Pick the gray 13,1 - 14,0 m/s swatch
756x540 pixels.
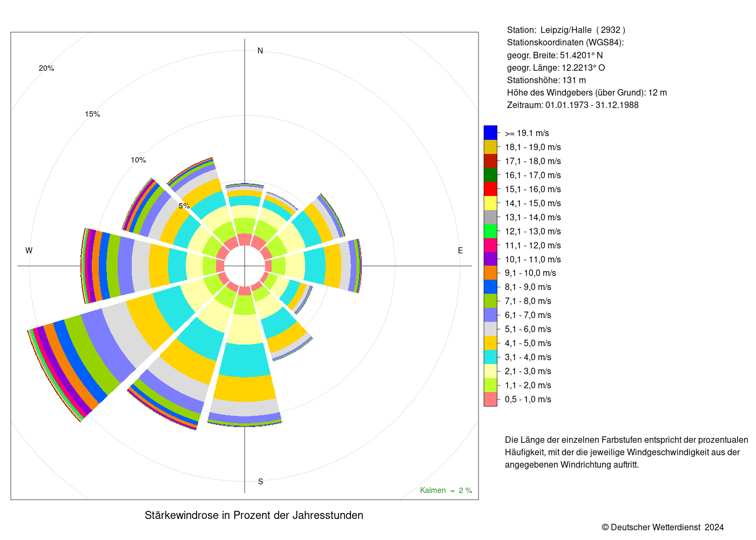click(x=490, y=217)
